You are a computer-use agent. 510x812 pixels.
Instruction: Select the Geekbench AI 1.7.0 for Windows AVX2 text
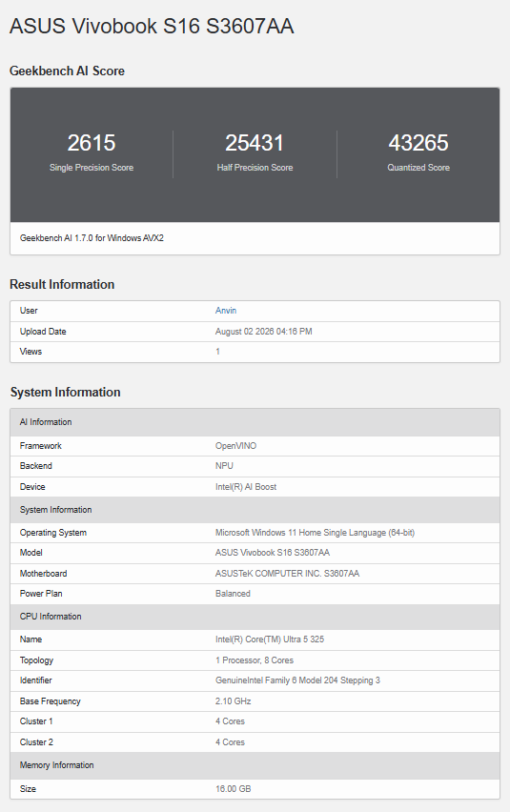coord(92,238)
